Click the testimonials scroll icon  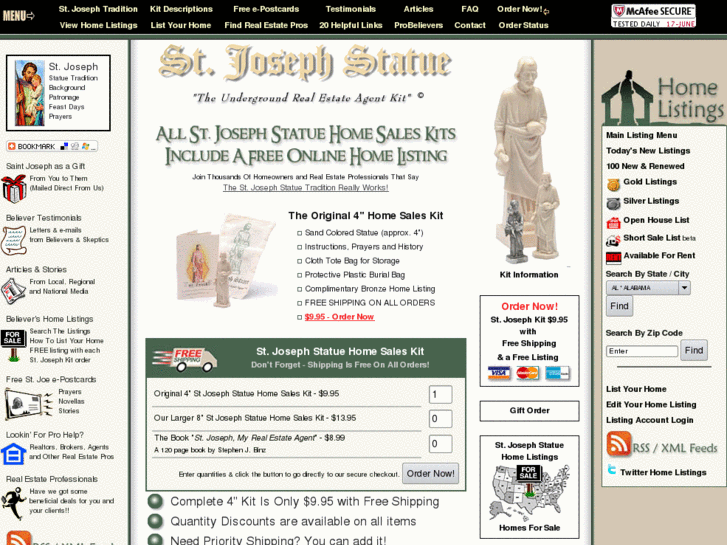coord(13,240)
